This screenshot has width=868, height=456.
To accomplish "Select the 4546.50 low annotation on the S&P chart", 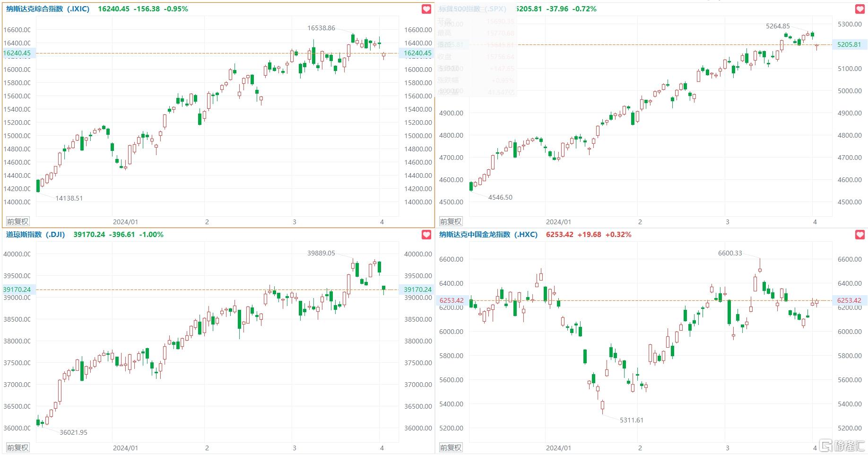I will coord(500,197).
